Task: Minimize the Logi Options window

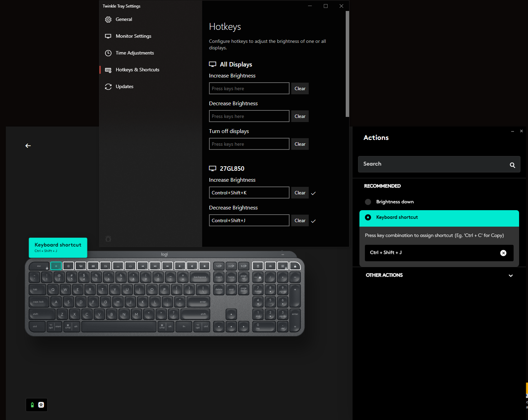Action: pyautogui.click(x=513, y=131)
